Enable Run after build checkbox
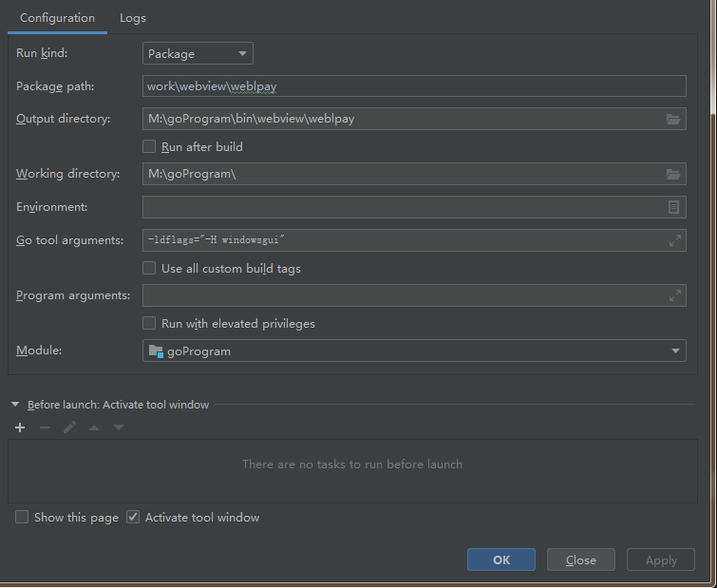Image resolution: width=717 pixels, height=588 pixels. pyautogui.click(x=149, y=147)
